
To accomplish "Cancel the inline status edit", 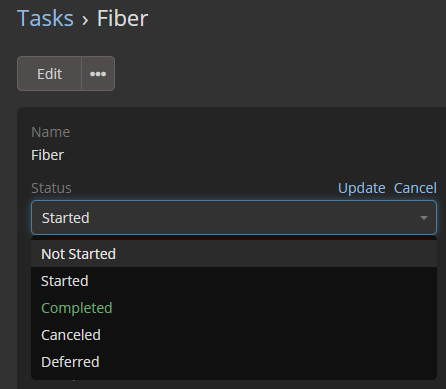I will [x=415, y=188].
